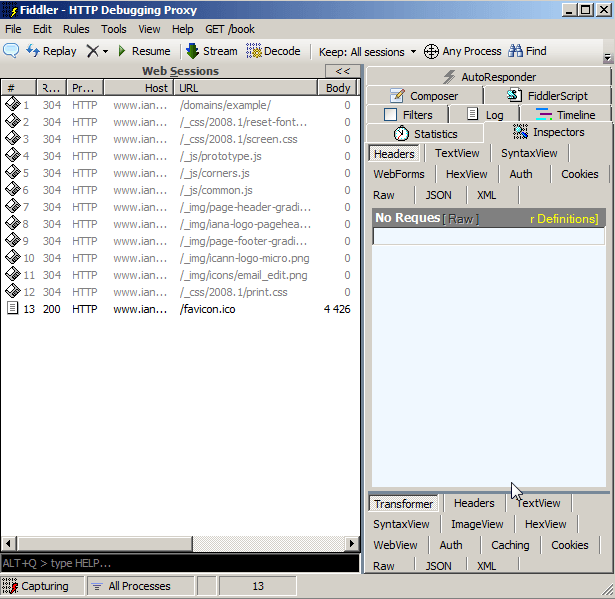Open the FiddlerScript tab
615x599 pixels.
[x=545, y=96]
